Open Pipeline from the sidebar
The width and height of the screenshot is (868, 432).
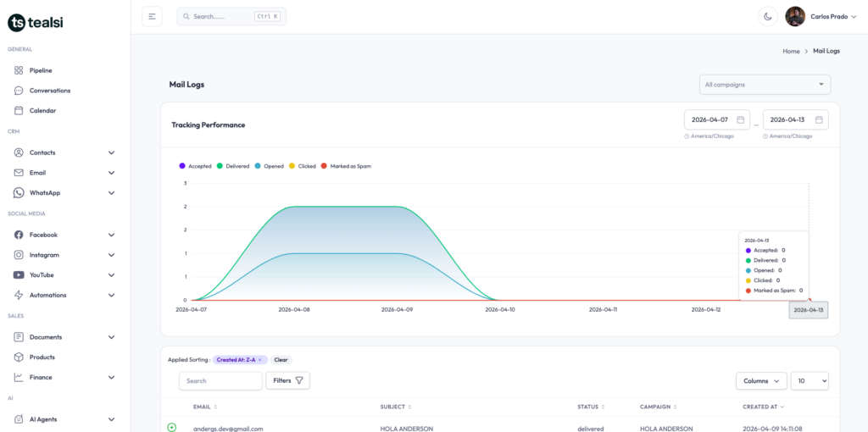coord(41,70)
